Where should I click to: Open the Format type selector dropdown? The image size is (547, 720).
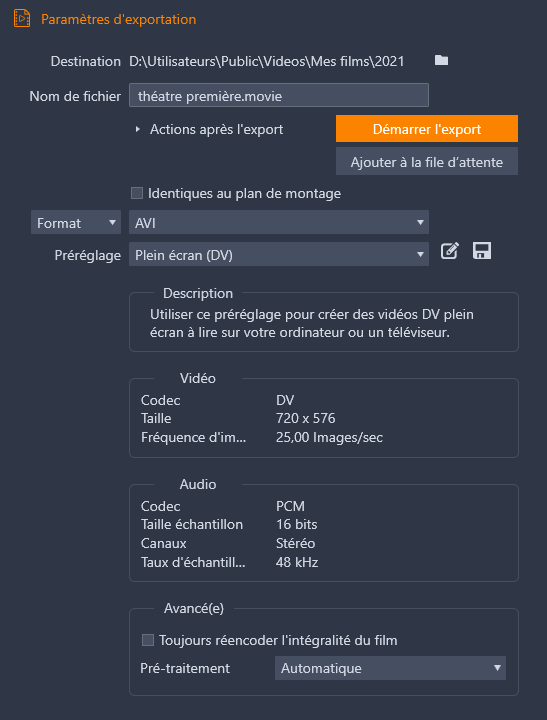76,223
